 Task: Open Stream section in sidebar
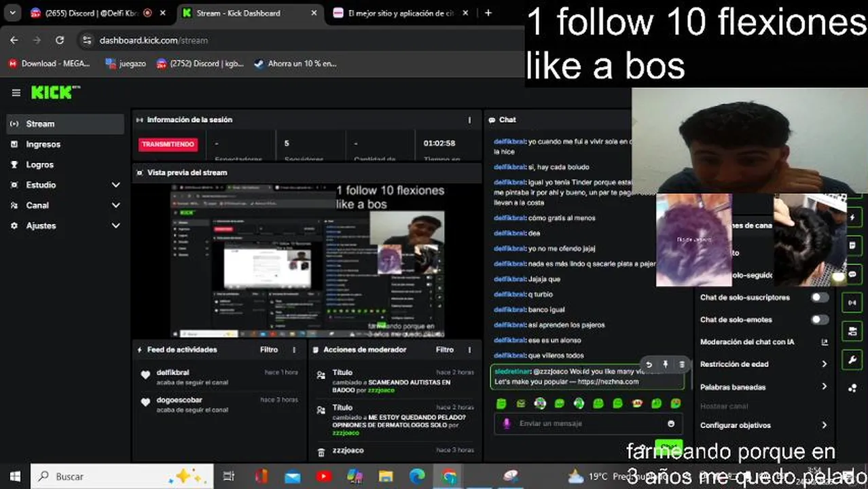[x=65, y=124]
